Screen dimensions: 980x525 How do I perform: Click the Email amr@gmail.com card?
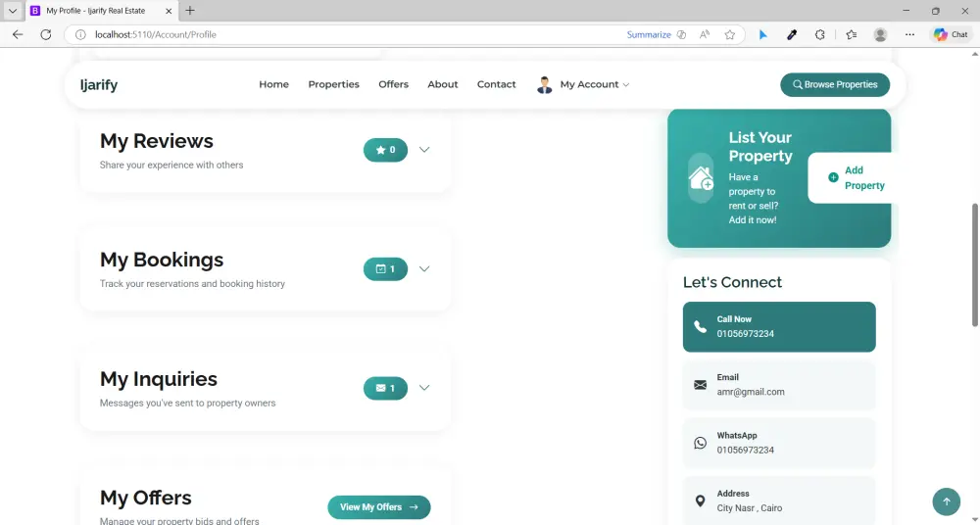click(x=779, y=385)
